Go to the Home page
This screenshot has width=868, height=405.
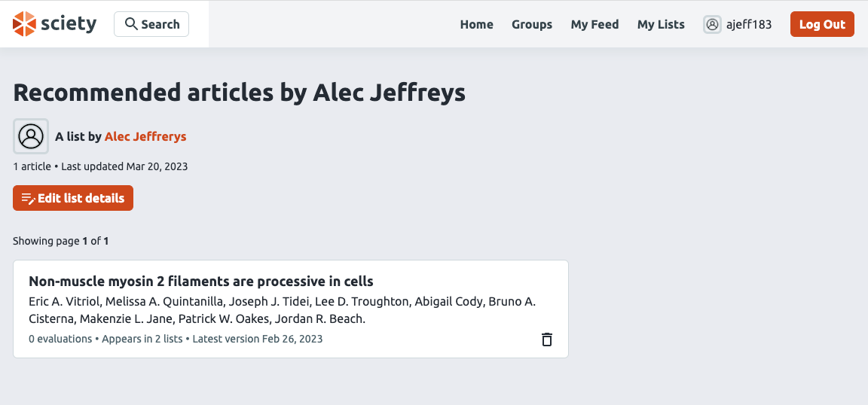(x=476, y=24)
